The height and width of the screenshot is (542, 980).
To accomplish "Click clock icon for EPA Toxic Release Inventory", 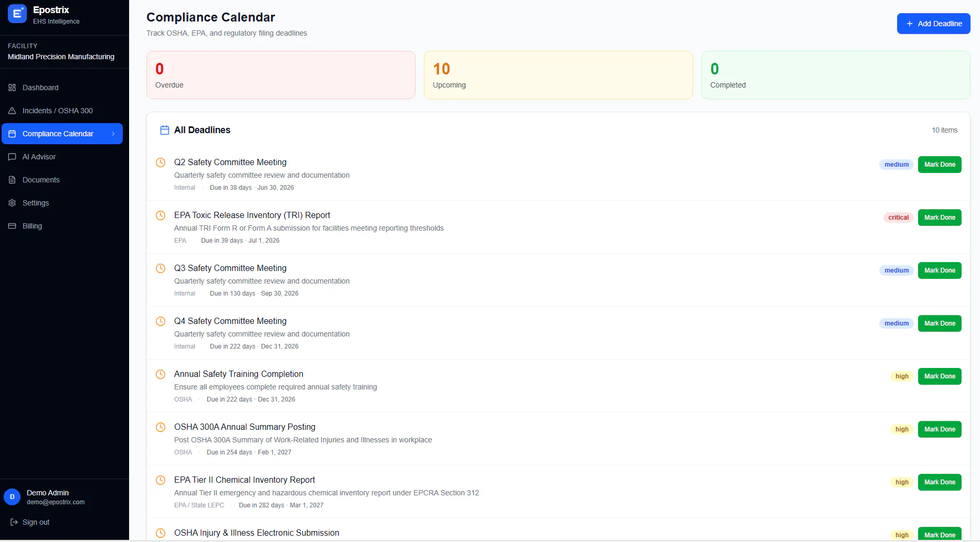I will [161, 215].
